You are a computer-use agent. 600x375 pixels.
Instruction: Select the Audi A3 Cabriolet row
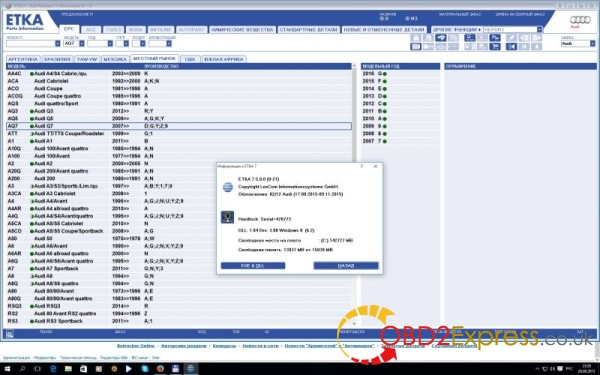[179, 194]
